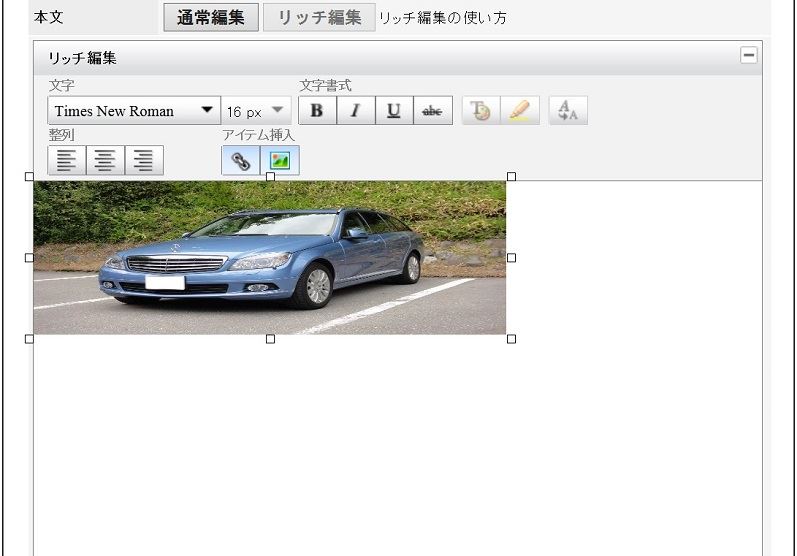Apply strikethrough text formatting

433,110
